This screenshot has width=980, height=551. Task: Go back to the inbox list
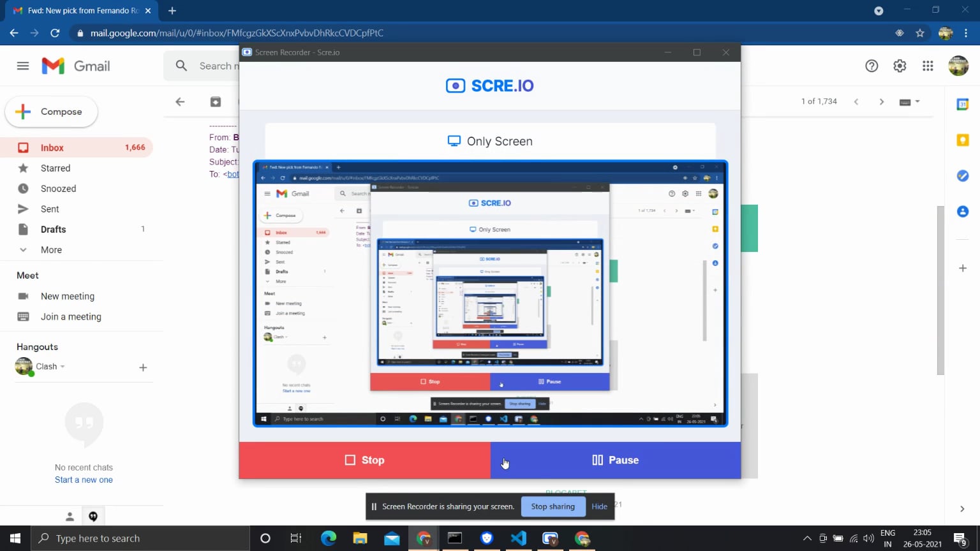180,102
